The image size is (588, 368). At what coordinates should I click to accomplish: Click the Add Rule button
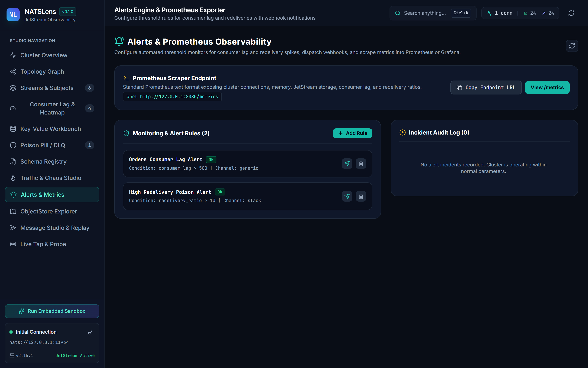coord(352,133)
